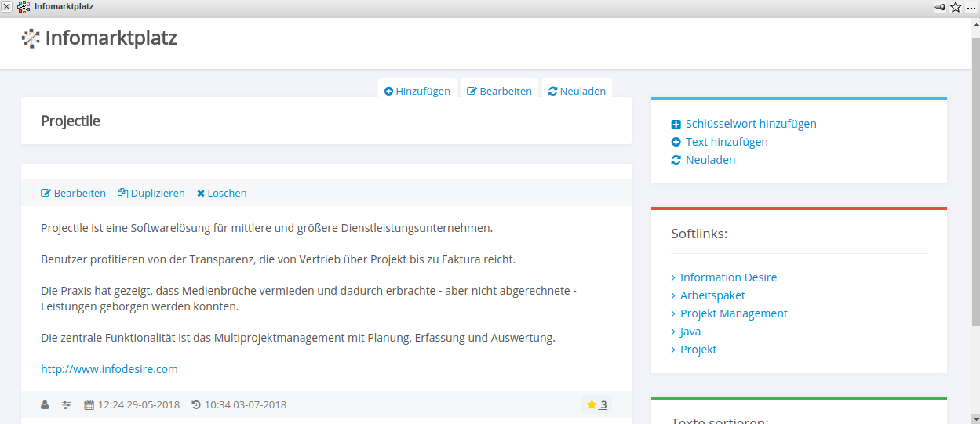The width and height of the screenshot is (980, 424).
Task: Click the star rating showing 3
Action: coord(596,405)
